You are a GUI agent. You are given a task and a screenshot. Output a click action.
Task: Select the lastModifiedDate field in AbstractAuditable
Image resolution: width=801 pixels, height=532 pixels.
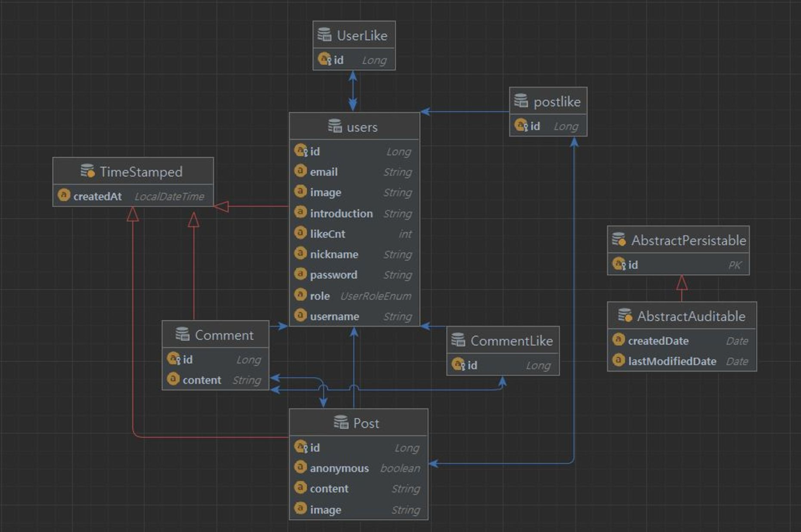[672, 361]
